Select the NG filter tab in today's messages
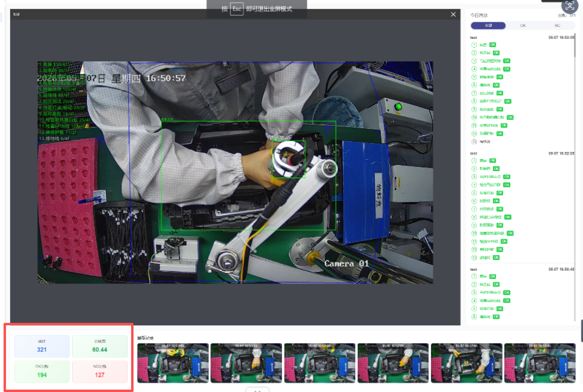 [557, 25]
